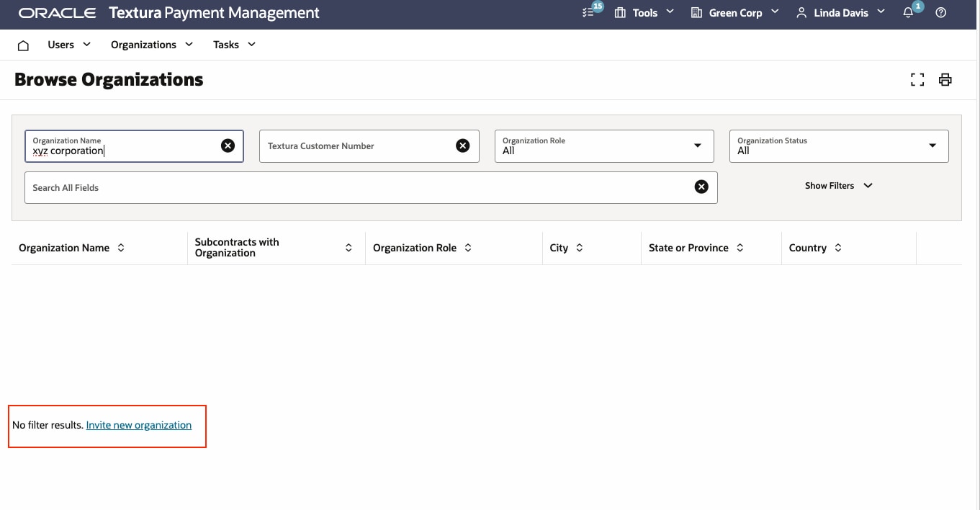This screenshot has height=510, width=980.
Task: Open the help question mark icon
Action: [941, 13]
